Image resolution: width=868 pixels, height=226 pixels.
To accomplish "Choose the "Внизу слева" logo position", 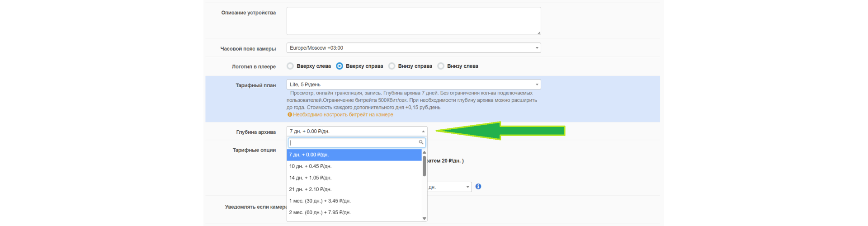I will pos(441,66).
